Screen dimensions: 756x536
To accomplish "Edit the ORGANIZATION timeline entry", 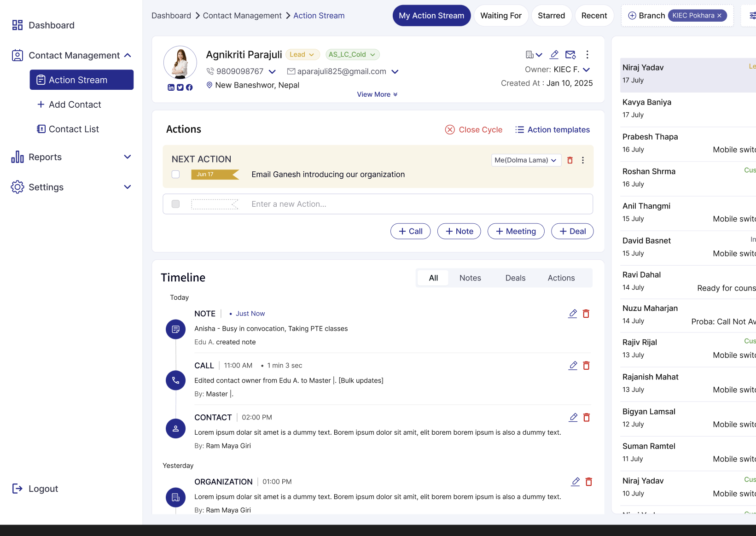I will coord(576,482).
